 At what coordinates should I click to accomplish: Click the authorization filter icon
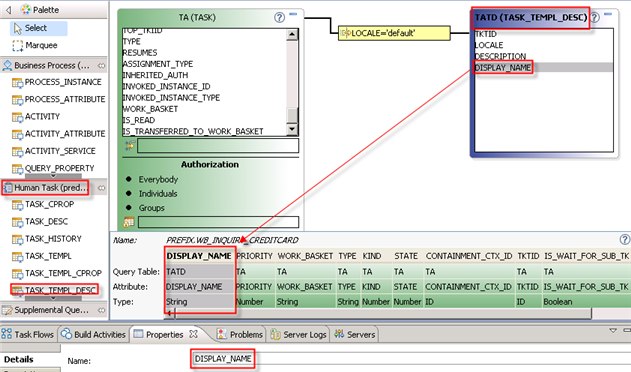pyautogui.click(x=129, y=222)
